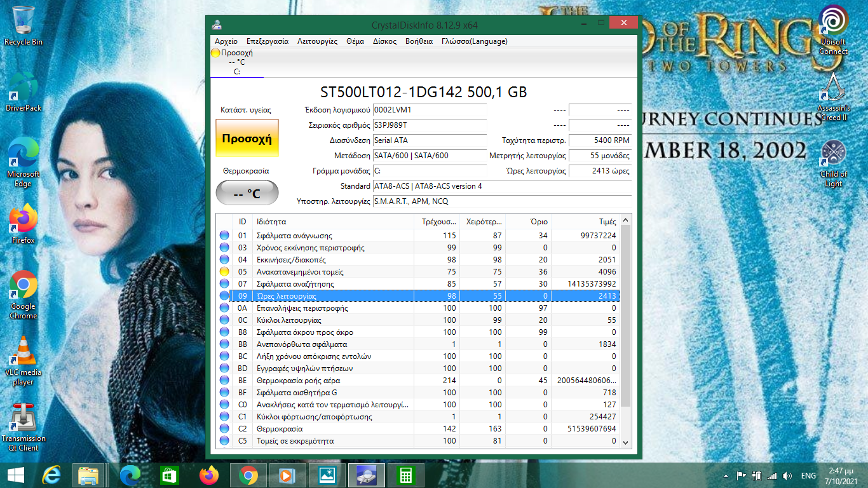Screen dimensions: 868x488
Task: Open the Δίσκος menu
Action: [x=384, y=41]
